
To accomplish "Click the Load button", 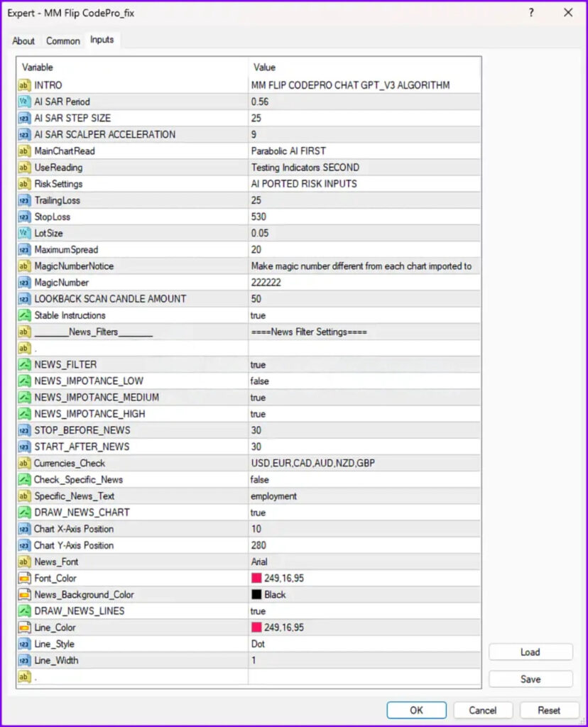I will click(530, 652).
